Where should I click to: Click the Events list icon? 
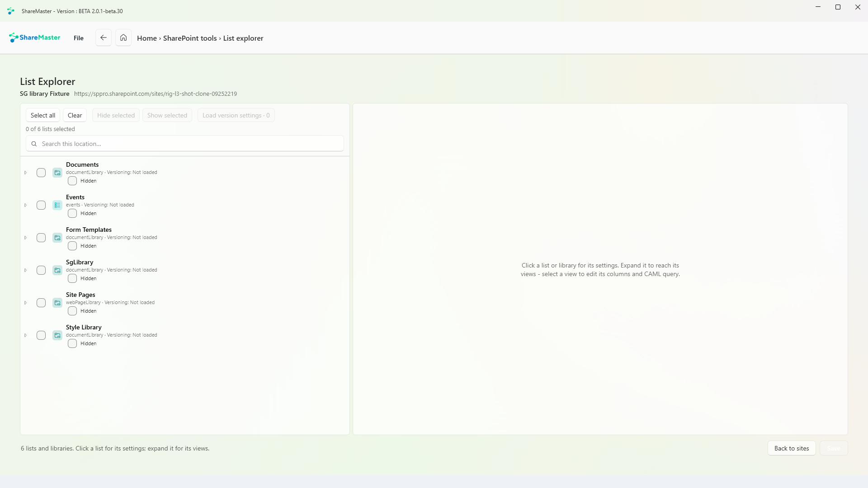[57, 205]
